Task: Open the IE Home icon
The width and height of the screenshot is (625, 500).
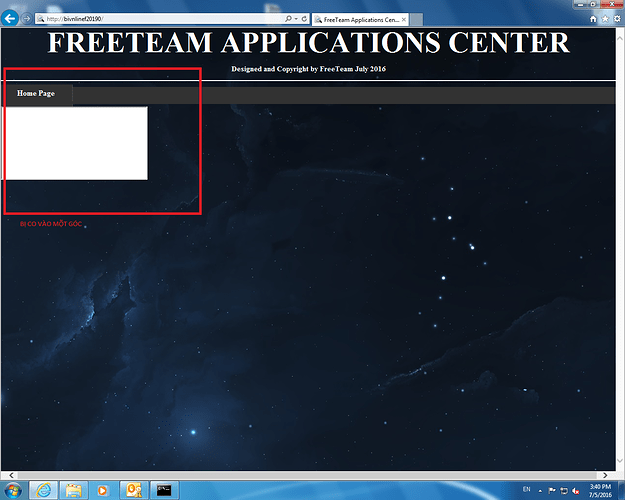Action: click(x=594, y=18)
